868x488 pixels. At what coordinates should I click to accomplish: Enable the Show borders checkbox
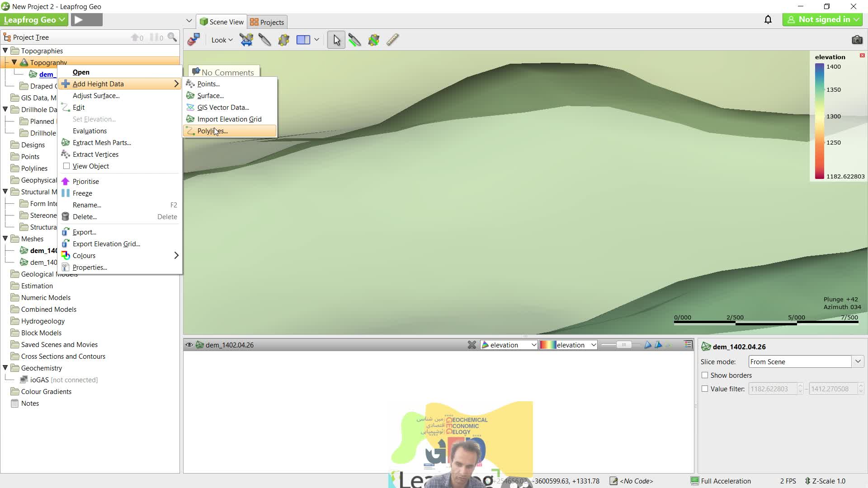click(x=705, y=375)
